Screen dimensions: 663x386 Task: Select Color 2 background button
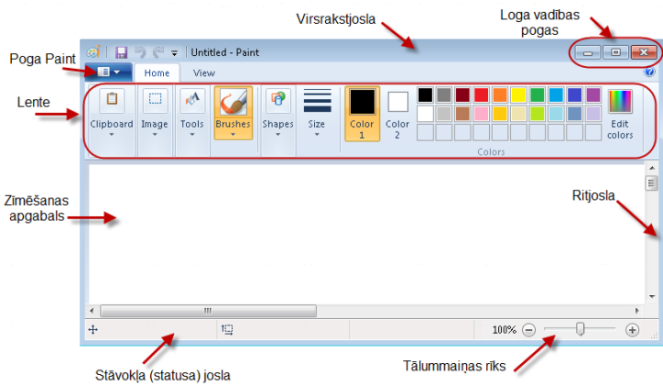[x=397, y=114]
